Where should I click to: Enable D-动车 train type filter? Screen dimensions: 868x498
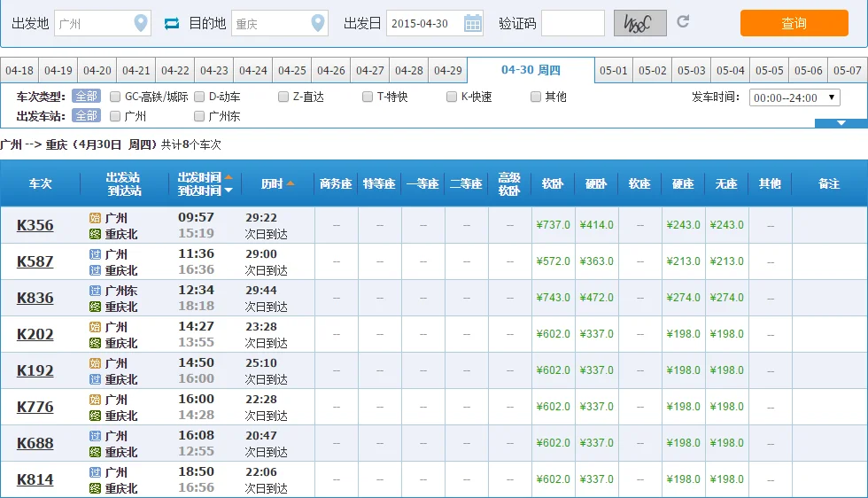click(199, 97)
